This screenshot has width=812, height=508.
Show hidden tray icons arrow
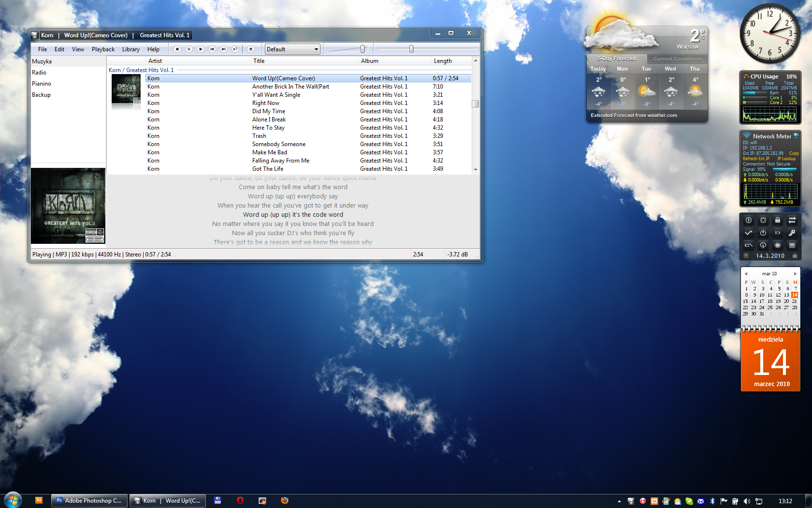click(619, 501)
